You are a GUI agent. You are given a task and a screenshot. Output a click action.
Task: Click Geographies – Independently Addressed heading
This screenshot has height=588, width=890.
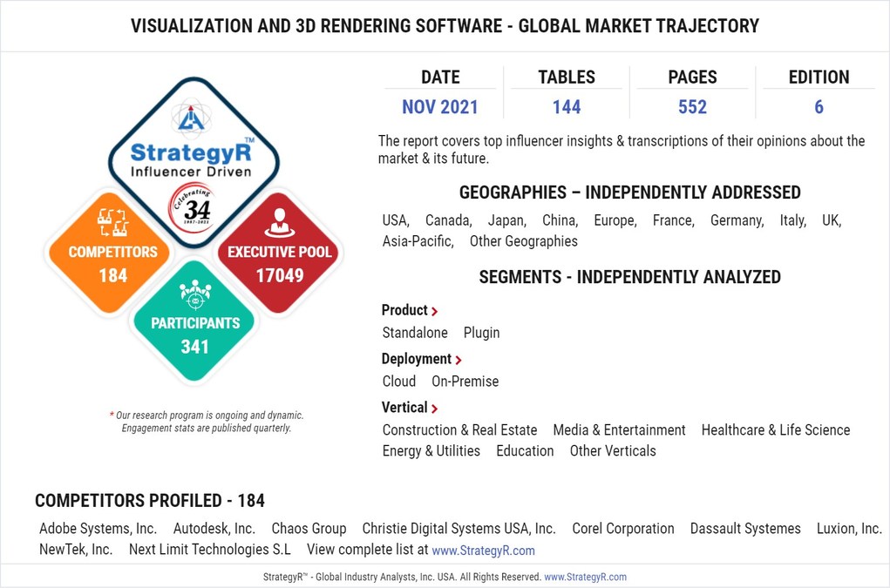pos(630,193)
